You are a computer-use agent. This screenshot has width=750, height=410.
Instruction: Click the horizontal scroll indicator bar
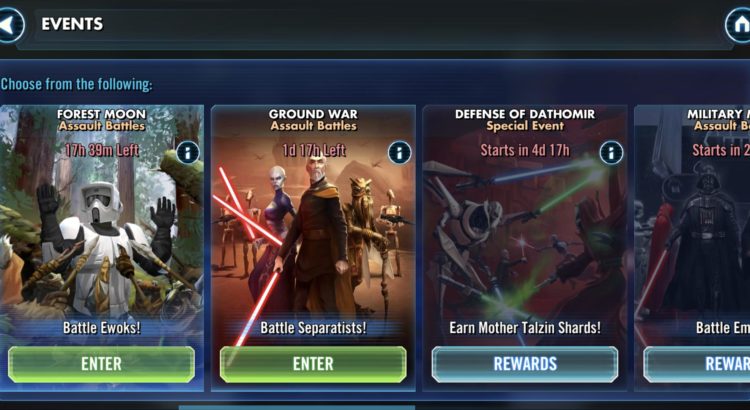[x=297, y=408]
